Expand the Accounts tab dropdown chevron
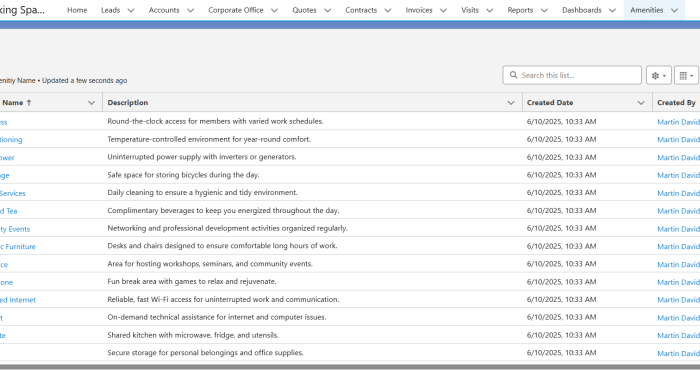Viewport: 700px width, 370px height. [x=190, y=10]
